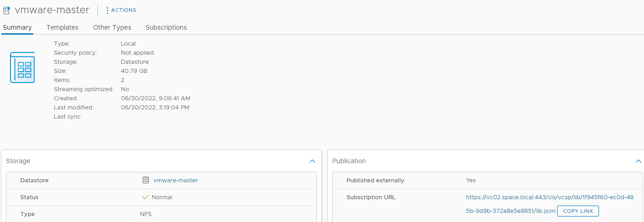This screenshot has width=644, height=222.
Task: Click the Subscription URL label
Action: [x=371, y=197]
